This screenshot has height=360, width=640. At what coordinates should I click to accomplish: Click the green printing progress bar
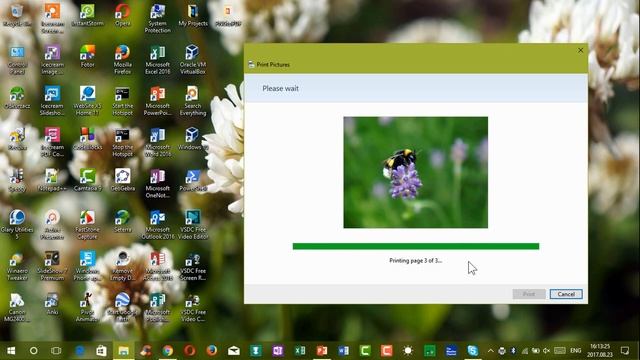coord(416,246)
